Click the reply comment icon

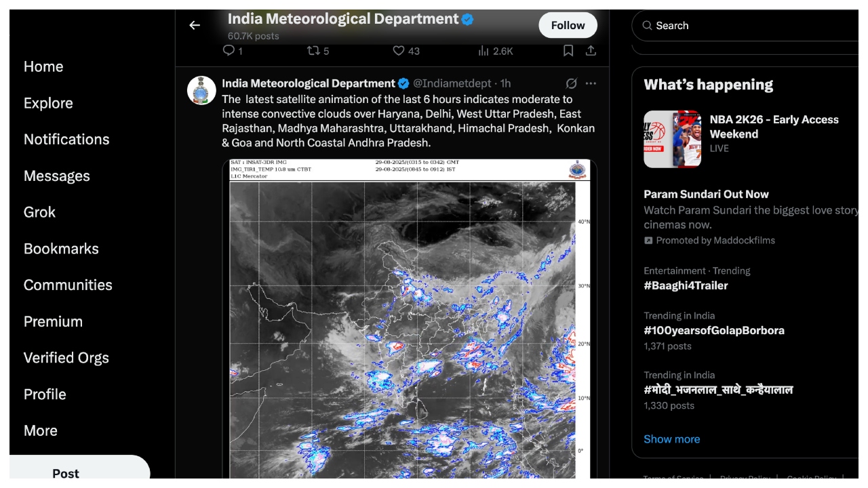pyautogui.click(x=229, y=51)
